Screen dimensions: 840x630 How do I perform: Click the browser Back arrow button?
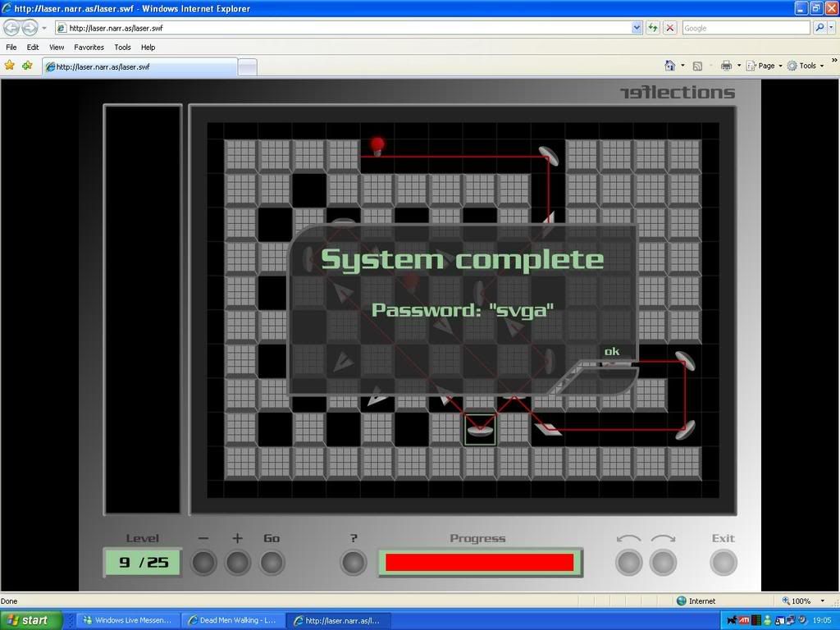point(11,28)
